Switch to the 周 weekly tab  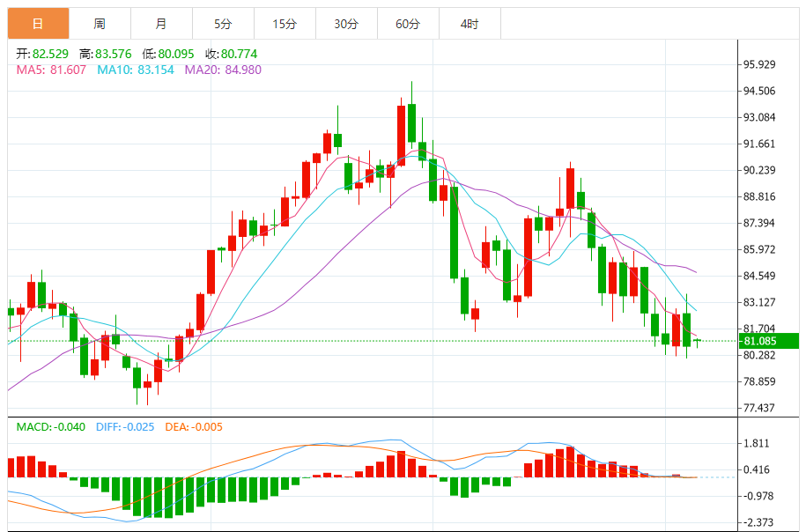tap(100, 24)
